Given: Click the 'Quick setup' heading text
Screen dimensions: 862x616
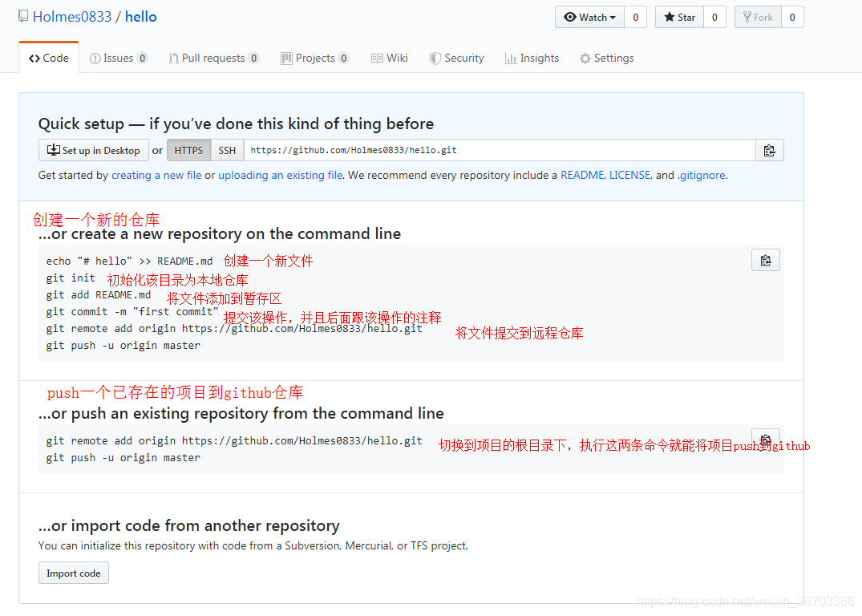Looking at the screenshot, I should click(236, 124).
